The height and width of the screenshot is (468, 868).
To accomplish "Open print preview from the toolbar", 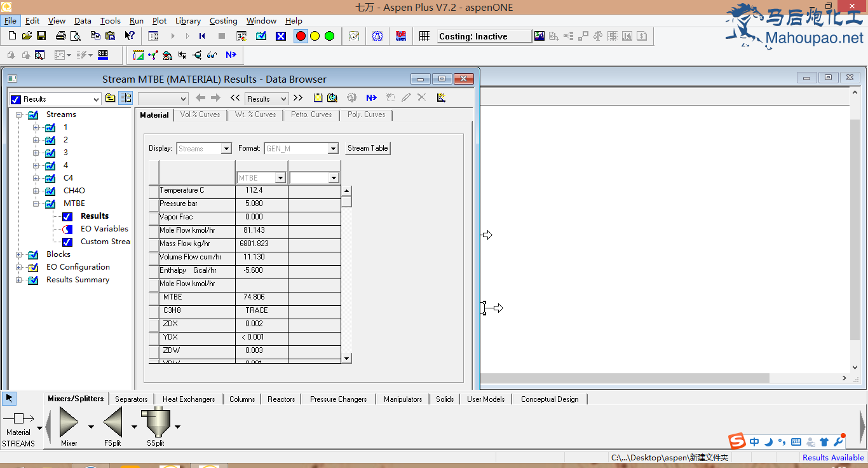I will [x=76, y=36].
